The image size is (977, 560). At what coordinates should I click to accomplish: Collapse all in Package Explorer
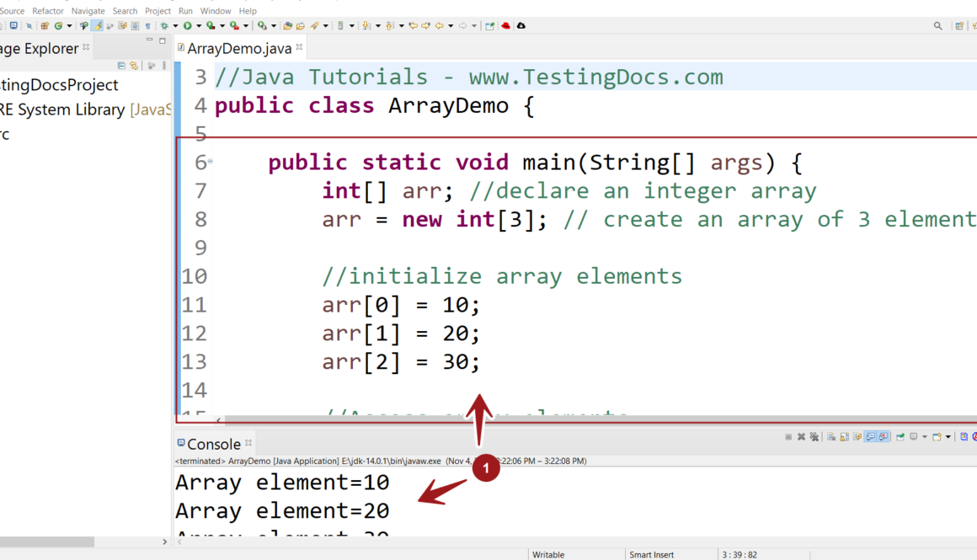pos(121,66)
